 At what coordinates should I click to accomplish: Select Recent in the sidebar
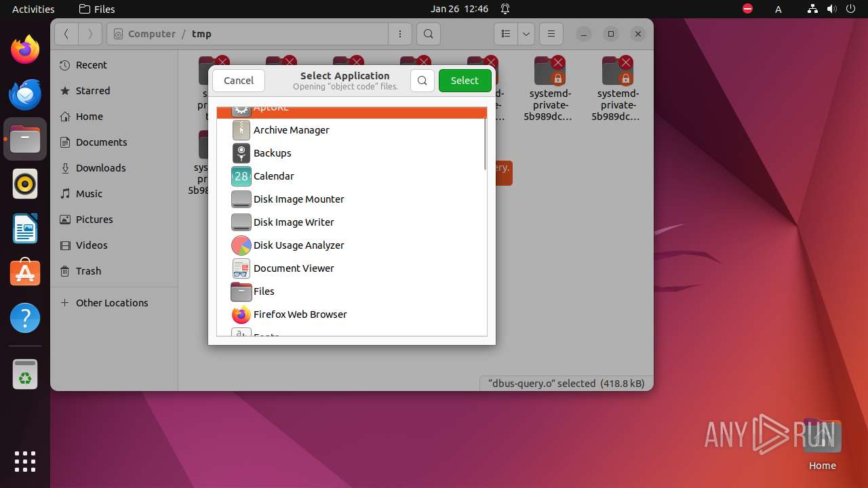(x=114, y=65)
